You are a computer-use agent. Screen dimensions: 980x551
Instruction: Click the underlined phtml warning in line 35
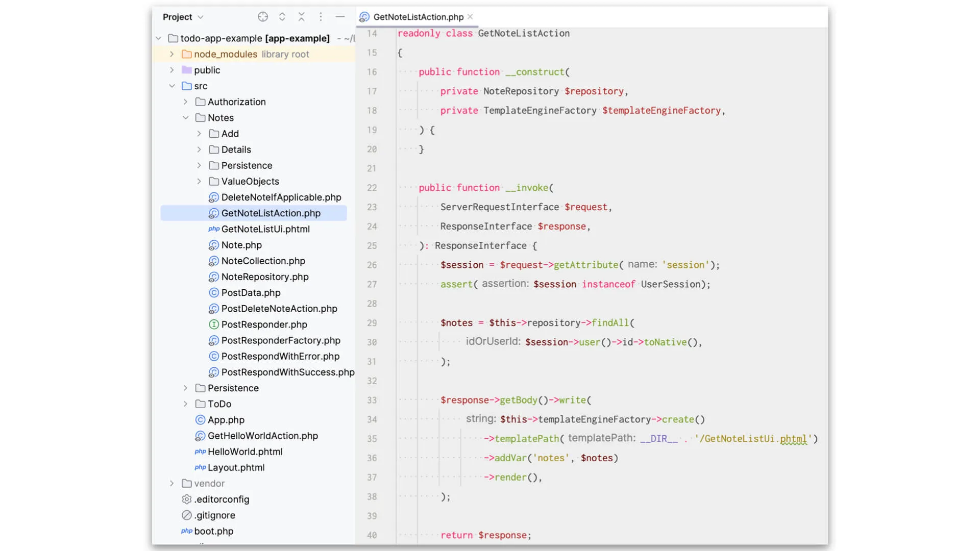pyautogui.click(x=795, y=439)
